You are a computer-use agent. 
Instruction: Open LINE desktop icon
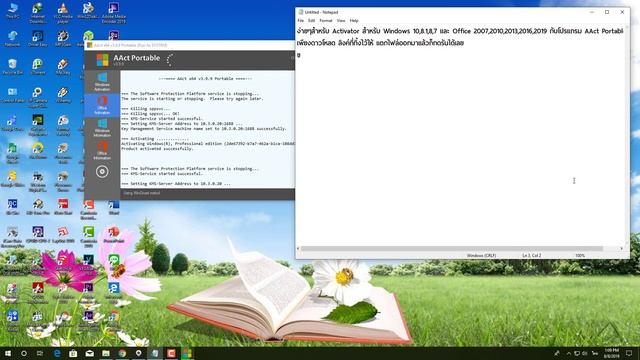[x=113, y=261]
